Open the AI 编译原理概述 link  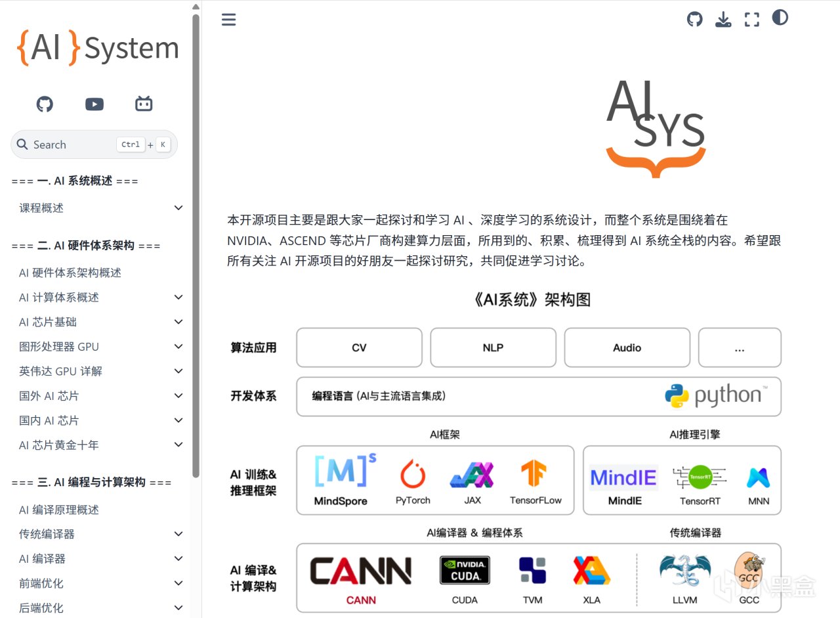point(59,510)
